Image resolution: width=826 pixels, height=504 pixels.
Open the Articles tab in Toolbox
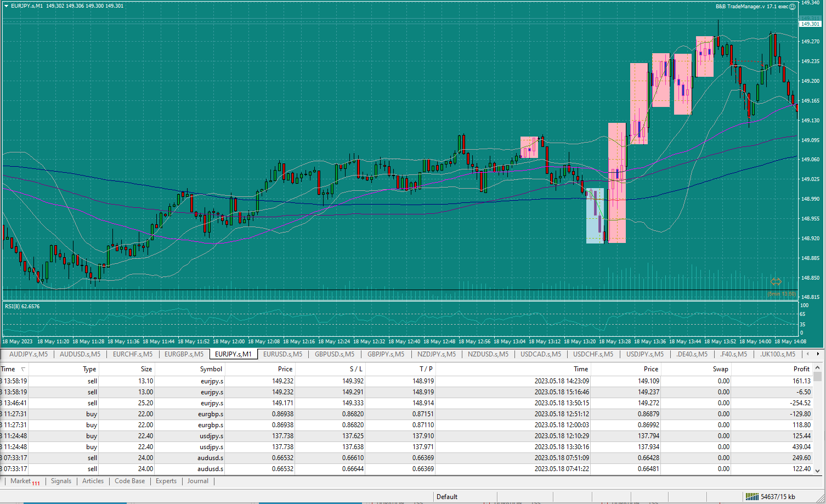pyautogui.click(x=93, y=481)
